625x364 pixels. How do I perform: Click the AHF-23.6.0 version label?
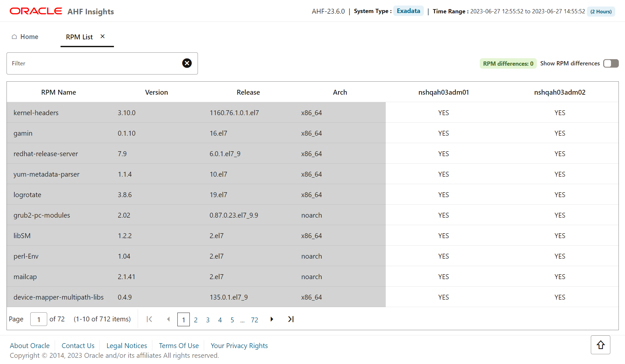(x=328, y=11)
